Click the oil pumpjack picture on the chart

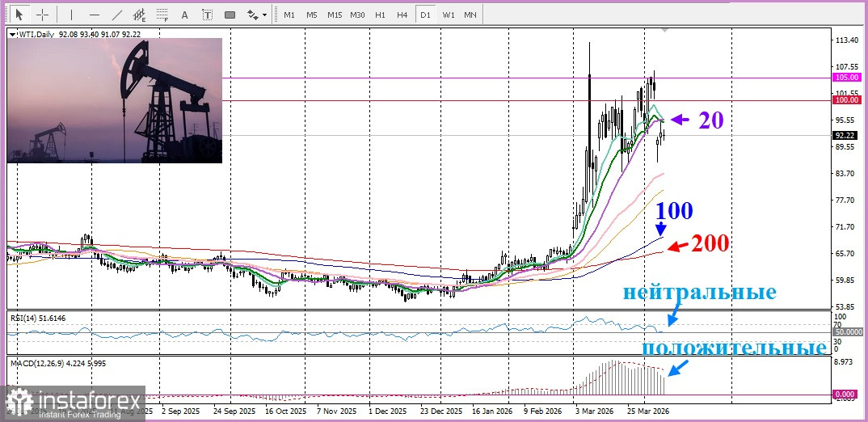click(115, 100)
